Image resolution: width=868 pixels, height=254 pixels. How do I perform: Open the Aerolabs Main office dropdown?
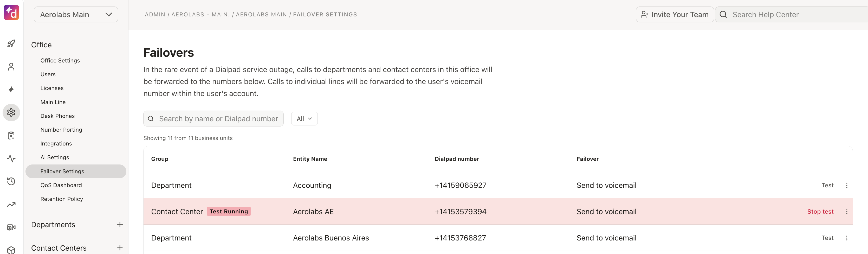(76, 15)
